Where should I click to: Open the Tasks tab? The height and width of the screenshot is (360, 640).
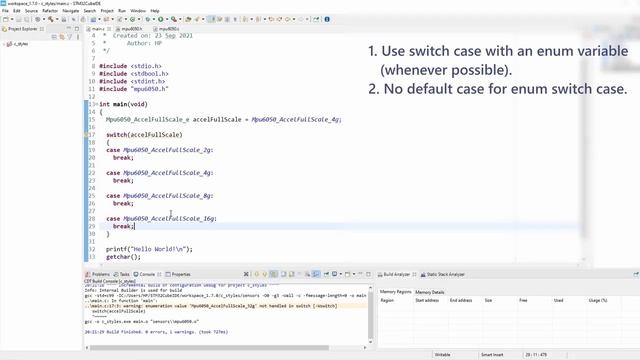[122, 274]
